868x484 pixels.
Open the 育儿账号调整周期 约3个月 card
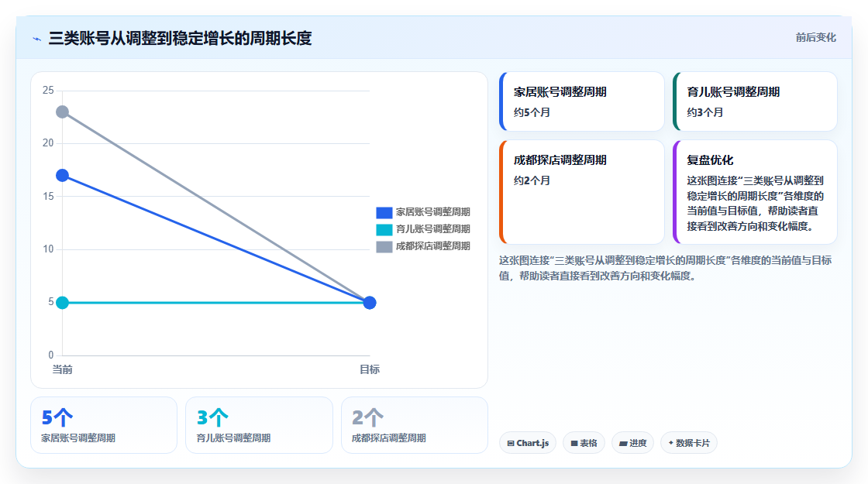pyautogui.click(x=755, y=101)
